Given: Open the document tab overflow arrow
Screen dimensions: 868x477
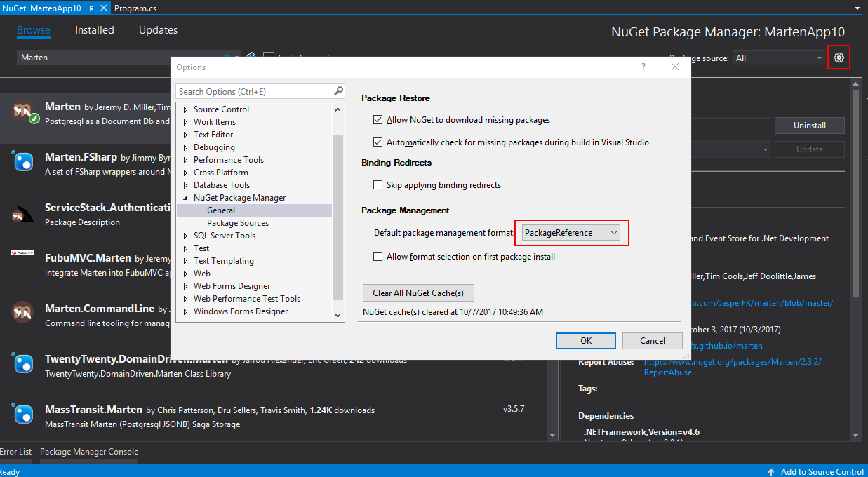Looking at the screenshot, I should point(858,8).
